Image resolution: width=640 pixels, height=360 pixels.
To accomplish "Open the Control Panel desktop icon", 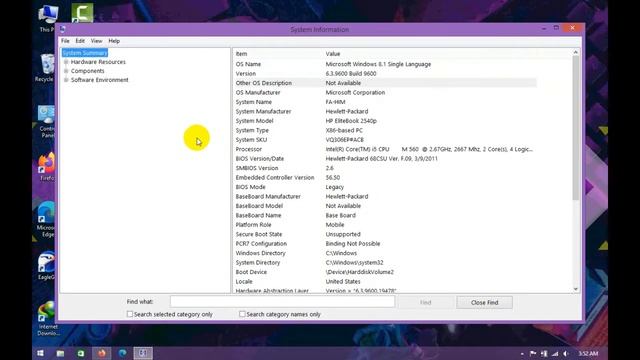I will pyautogui.click(x=46, y=122).
